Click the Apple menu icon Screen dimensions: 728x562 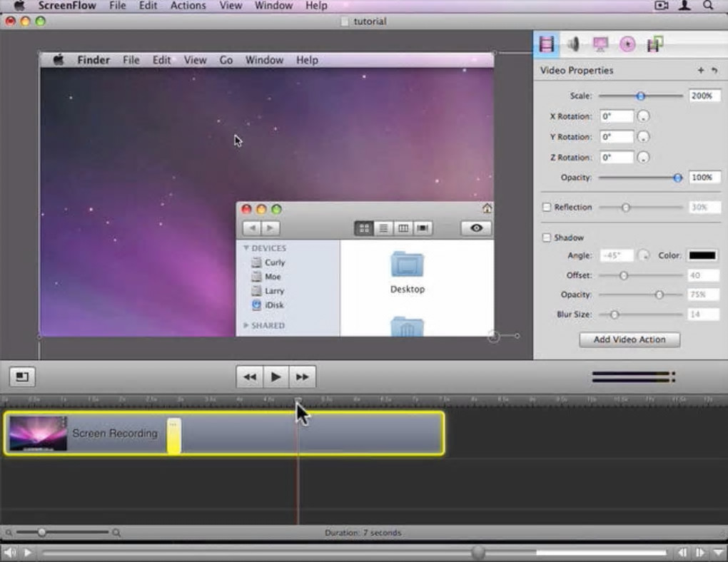19,6
